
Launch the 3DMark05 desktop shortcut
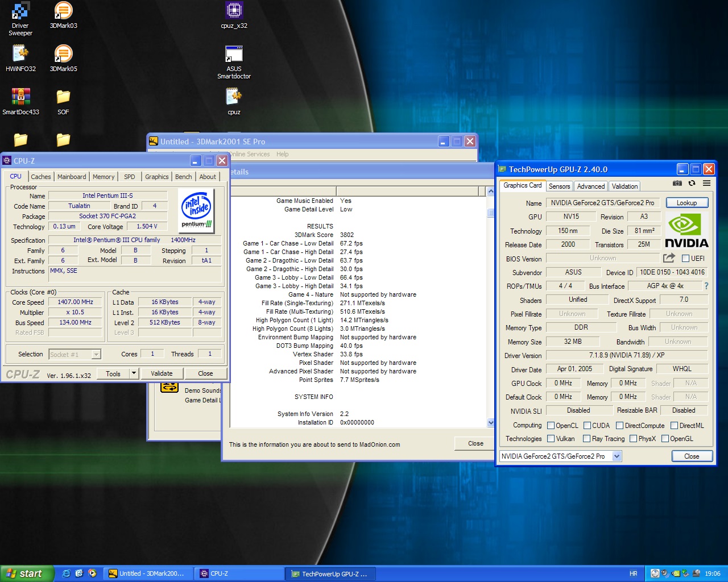63,59
